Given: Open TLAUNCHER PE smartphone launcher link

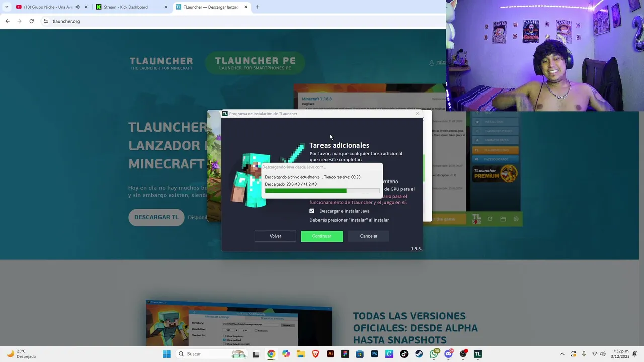Looking at the screenshot, I should (x=255, y=63).
